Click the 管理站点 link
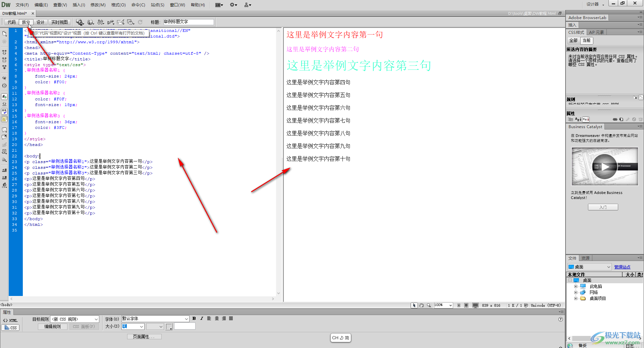This screenshot has width=644, height=348. (x=622, y=267)
